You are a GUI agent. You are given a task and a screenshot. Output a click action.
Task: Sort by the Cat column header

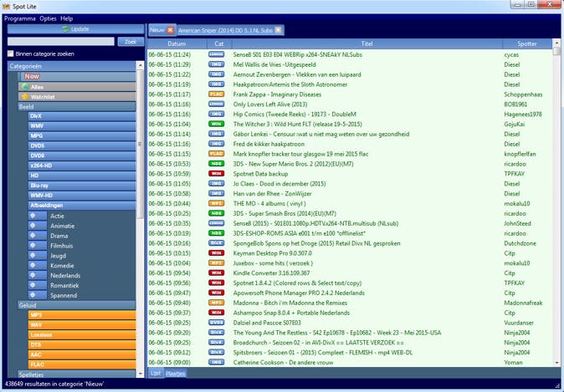click(219, 43)
